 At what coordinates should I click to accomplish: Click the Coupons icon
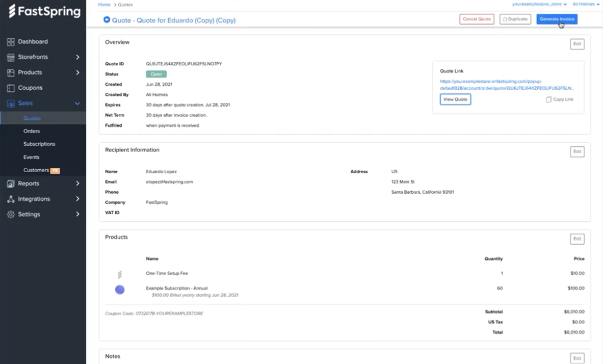[11, 87]
